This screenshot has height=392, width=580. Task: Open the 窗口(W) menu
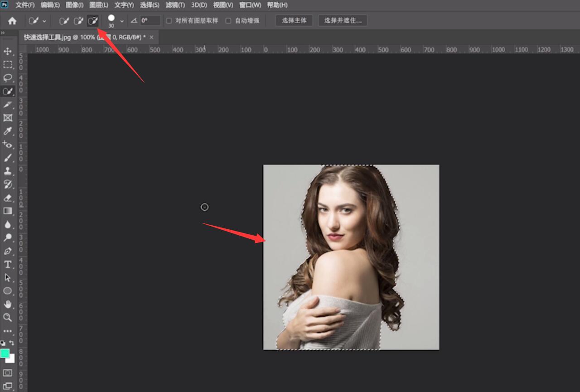pos(250,5)
